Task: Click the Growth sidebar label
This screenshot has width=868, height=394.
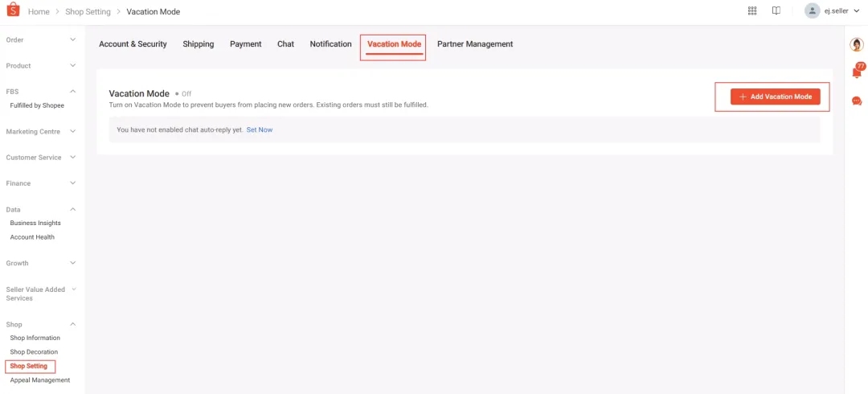Action: pyautogui.click(x=17, y=263)
